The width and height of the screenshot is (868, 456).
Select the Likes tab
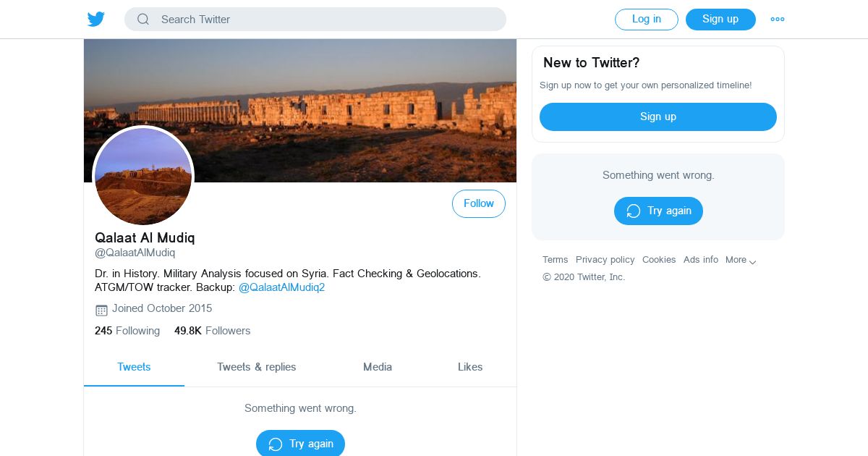470,367
